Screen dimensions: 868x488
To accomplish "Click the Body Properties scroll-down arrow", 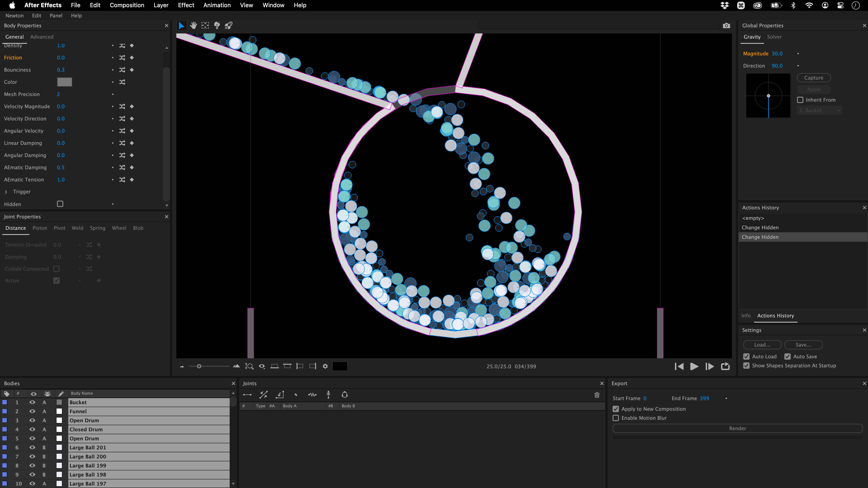I will tap(166, 205).
